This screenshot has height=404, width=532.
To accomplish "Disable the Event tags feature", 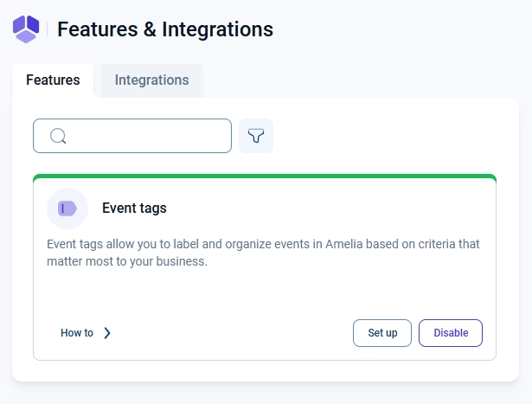I will pos(451,333).
